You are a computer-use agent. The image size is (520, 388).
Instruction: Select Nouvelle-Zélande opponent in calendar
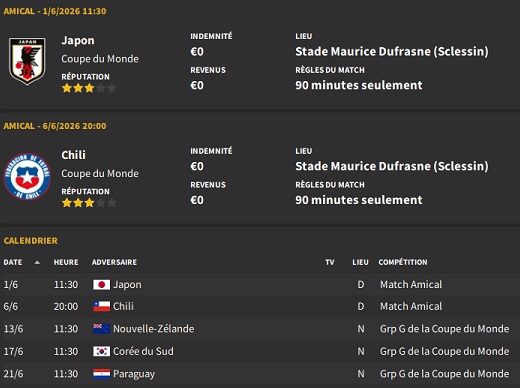click(x=153, y=329)
